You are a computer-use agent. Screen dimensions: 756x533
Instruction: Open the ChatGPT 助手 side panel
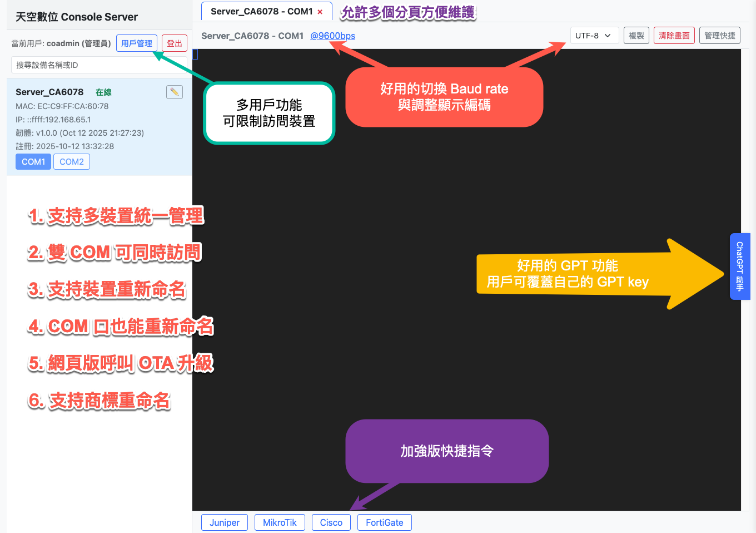tap(740, 266)
